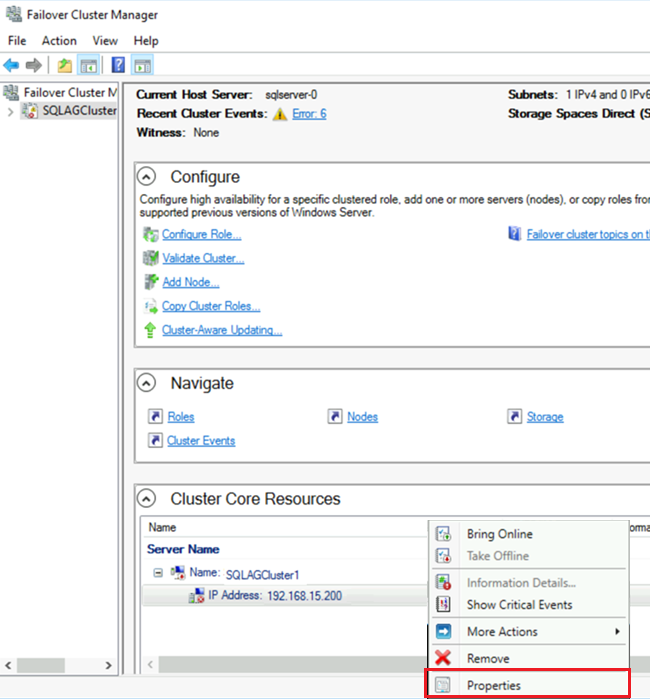The image size is (650, 699).
Task: Select the IP Address: 192.168.15.200 row
Action: (284, 596)
